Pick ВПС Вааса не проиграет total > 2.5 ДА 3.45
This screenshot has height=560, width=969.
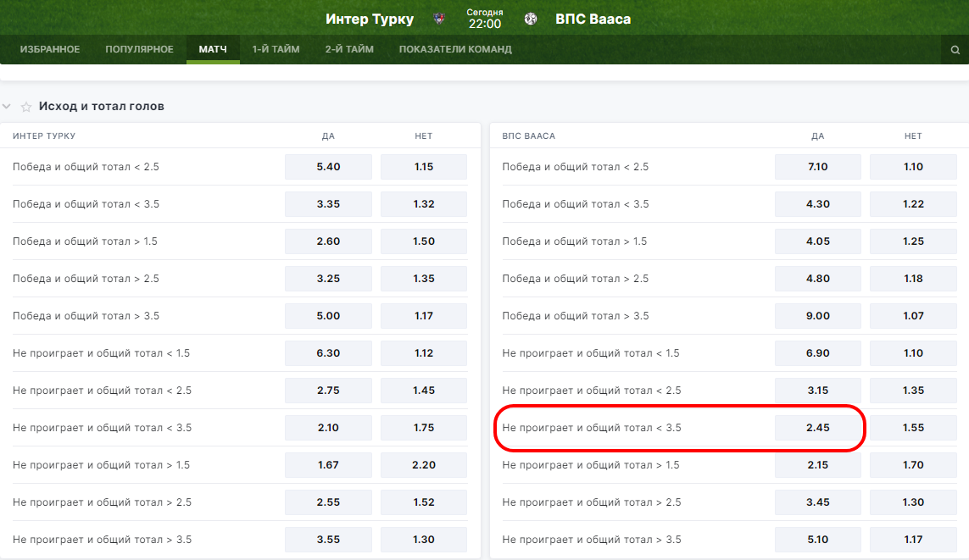[817, 502]
